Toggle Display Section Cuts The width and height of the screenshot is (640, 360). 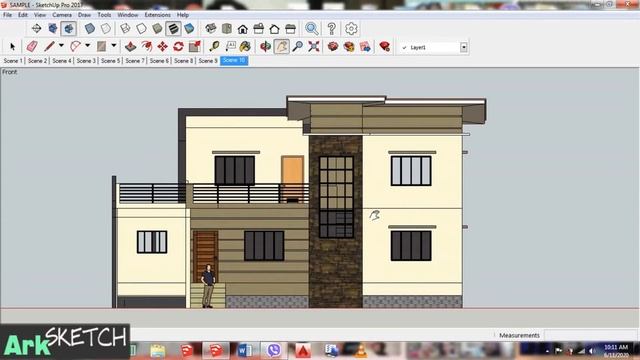coord(69,29)
